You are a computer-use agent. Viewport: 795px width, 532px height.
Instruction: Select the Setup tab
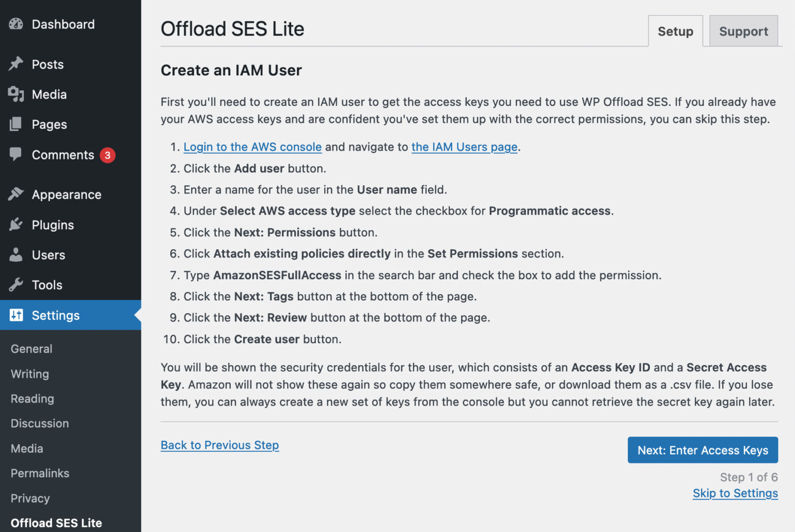pyautogui.click(x=675, y=31)
